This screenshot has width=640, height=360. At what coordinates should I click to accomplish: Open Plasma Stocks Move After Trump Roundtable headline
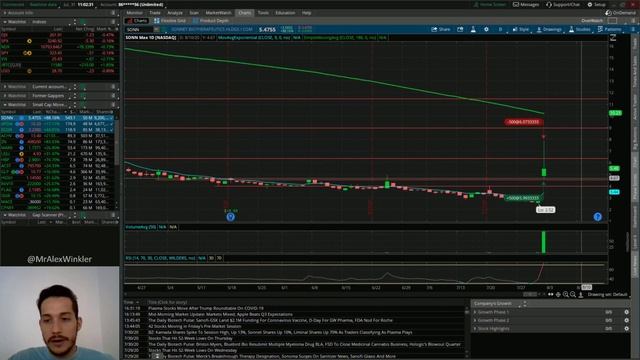click(x=206, y=308)
